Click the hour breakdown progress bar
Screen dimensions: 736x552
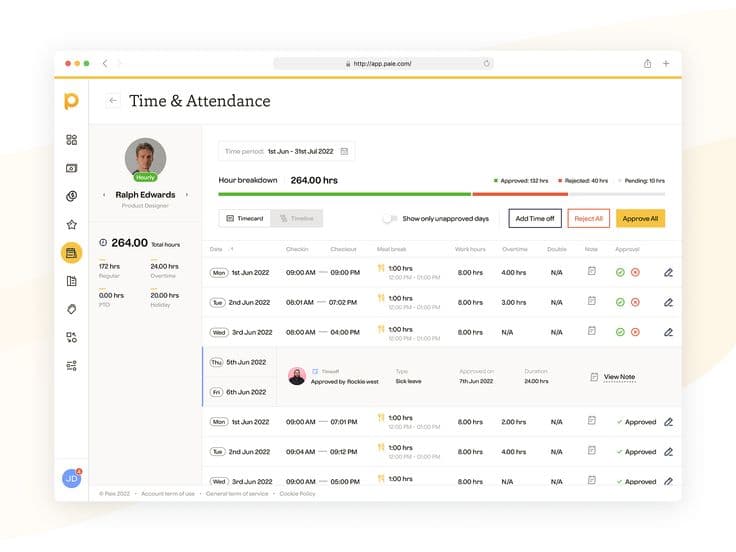pyautogui.click(x=441, y=194)
